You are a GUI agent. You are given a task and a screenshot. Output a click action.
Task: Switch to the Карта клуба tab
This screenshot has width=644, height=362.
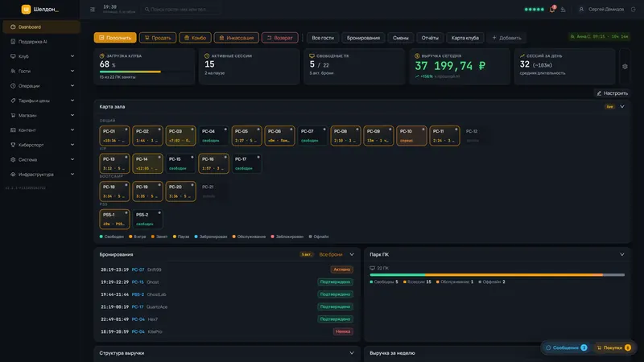465,38
